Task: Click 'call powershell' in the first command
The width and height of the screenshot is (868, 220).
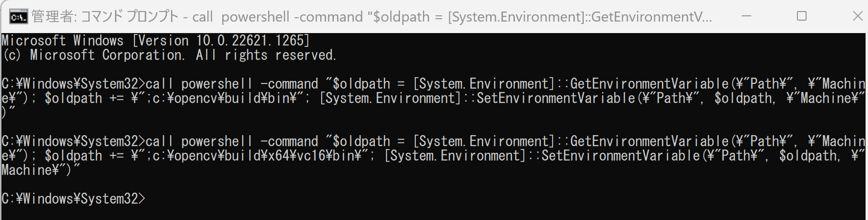Action: coord(199,84)
